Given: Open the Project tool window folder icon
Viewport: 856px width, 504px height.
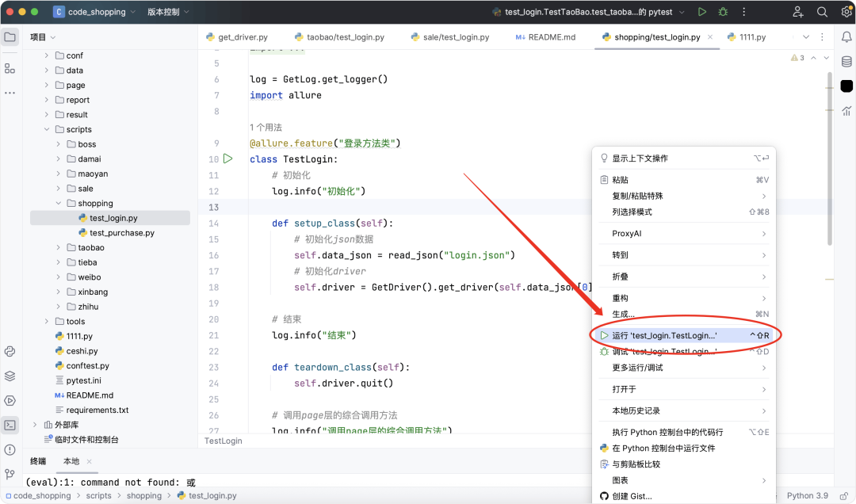Looking at the screenshot, I should 10,37.
